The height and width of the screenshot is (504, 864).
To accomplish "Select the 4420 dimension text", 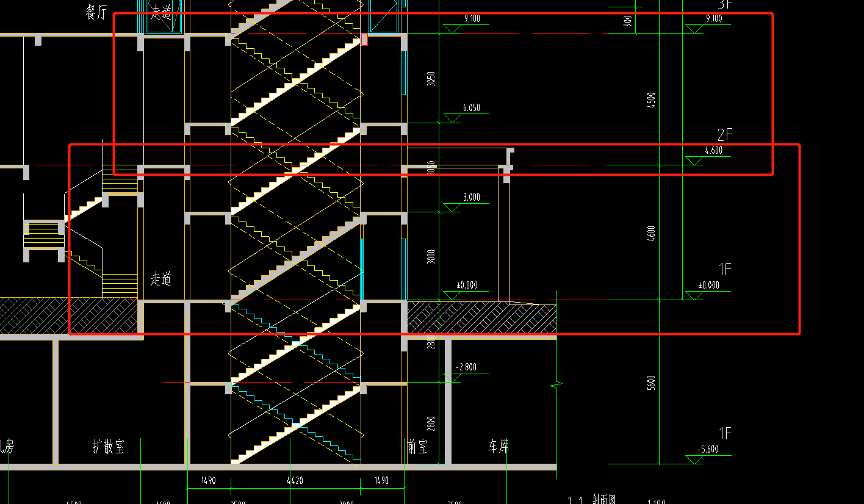I will [x=295, y=481].
